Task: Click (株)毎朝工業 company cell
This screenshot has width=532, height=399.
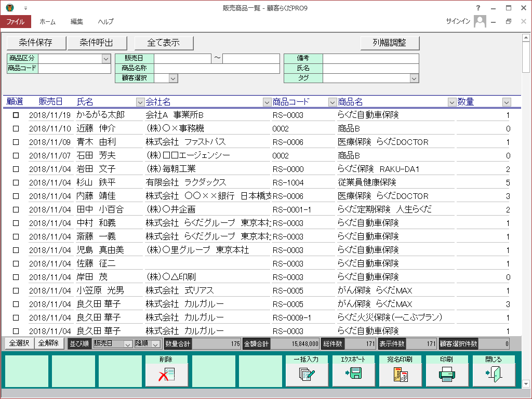Action: pyautogui.click(x=207, y=169)
